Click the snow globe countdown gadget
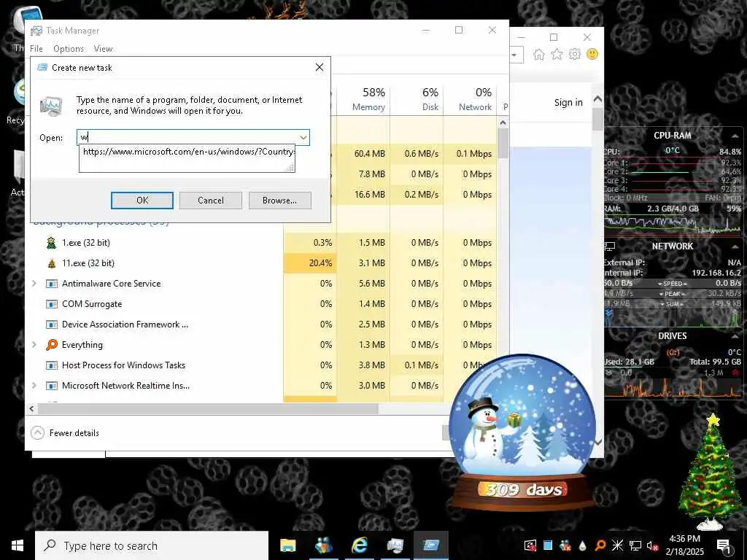747x560 pixels. coord(522,432)
